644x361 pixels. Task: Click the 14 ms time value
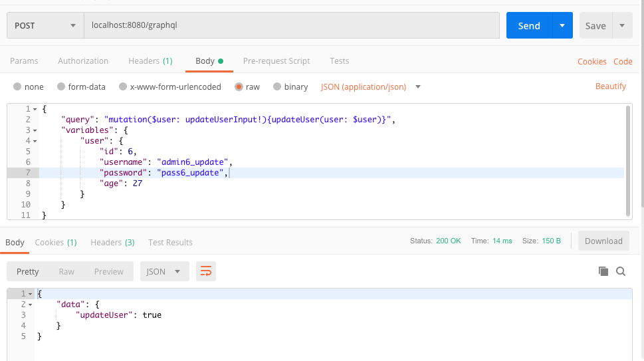[x=502, y=241]
